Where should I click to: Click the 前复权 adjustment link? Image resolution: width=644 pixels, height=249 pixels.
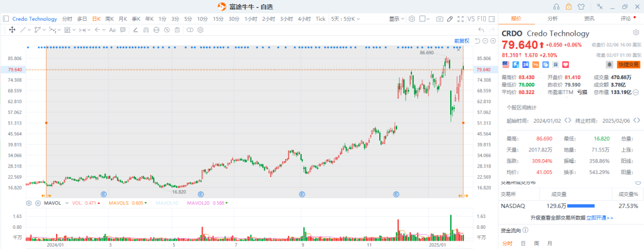pyautogui.click(x=462, y=41)
